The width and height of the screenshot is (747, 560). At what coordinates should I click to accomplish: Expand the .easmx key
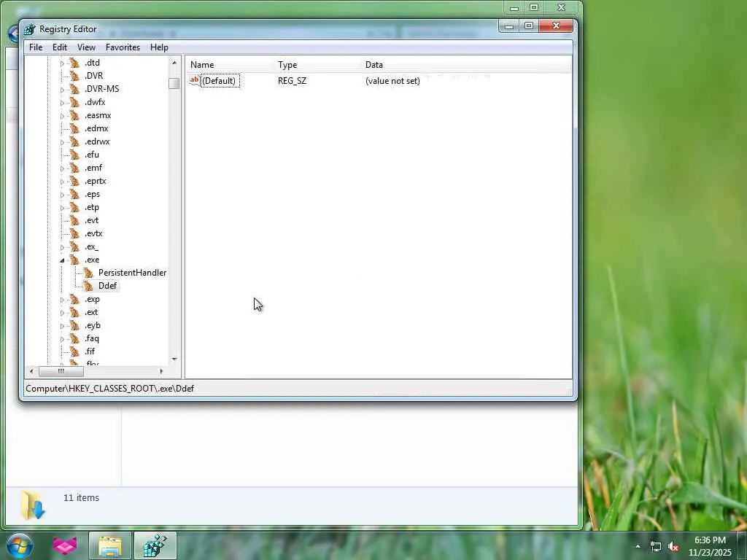tap(62, 116)
